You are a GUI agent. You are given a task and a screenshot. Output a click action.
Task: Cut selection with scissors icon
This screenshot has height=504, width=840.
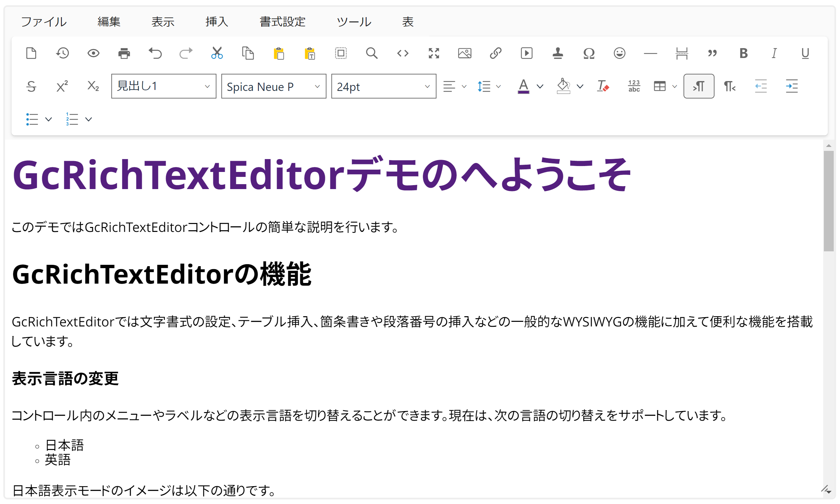[217, 53]
